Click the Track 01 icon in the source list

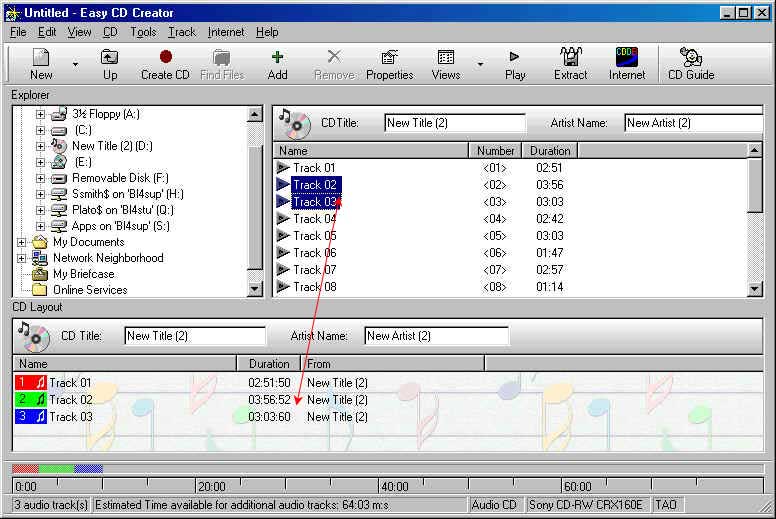tap(283, 168)
